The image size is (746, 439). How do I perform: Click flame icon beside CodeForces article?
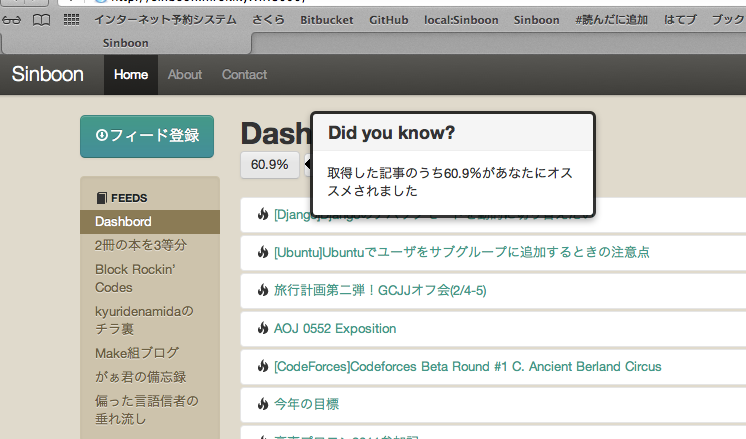point(263,366)
